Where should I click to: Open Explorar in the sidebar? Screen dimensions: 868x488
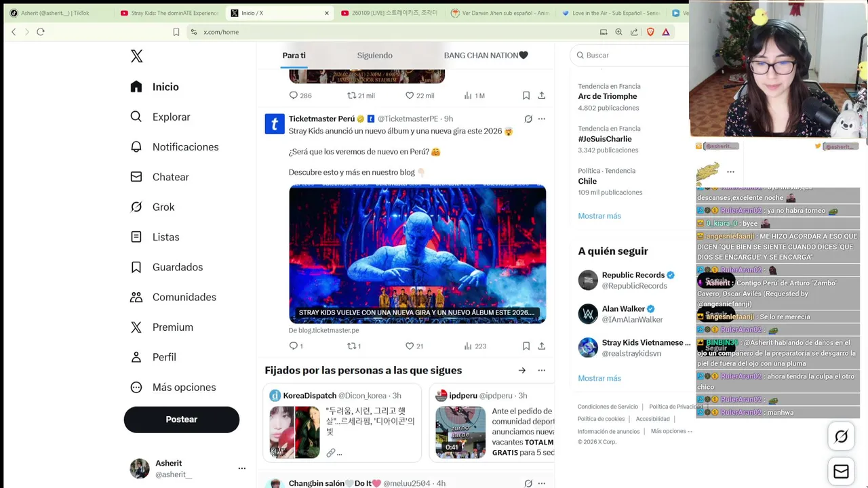[160, 117]
